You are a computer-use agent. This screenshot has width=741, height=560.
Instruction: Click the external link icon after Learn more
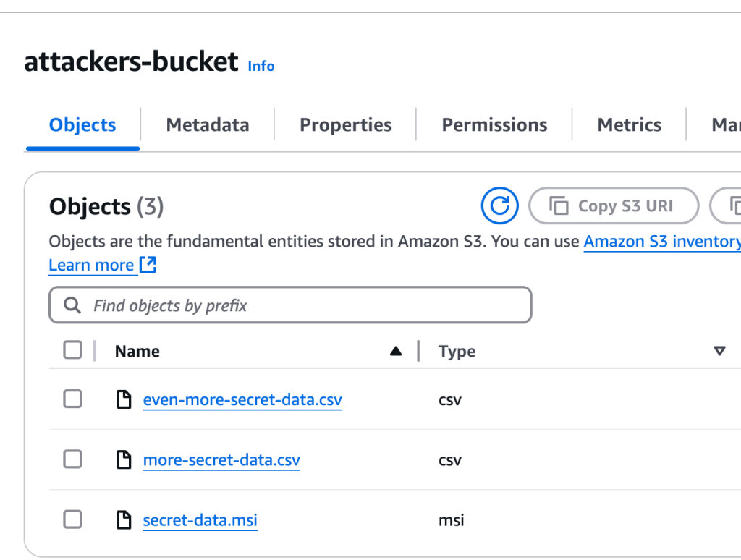pos(148,265)
